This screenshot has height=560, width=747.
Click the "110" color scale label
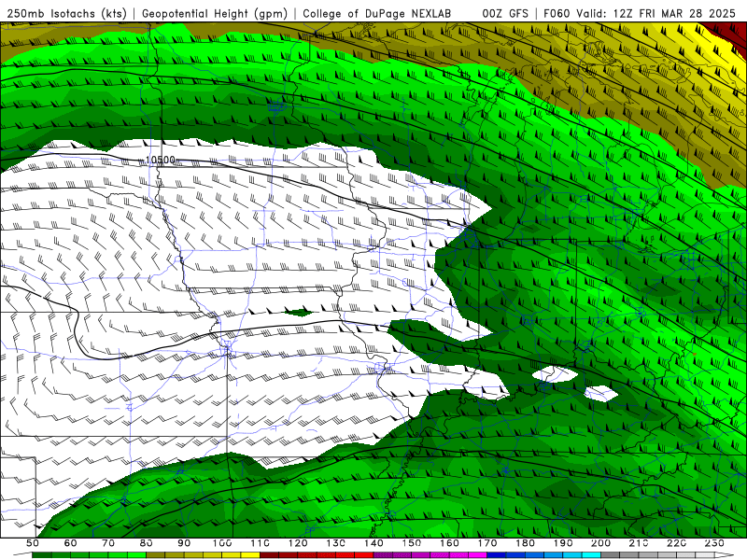(261, 543)
